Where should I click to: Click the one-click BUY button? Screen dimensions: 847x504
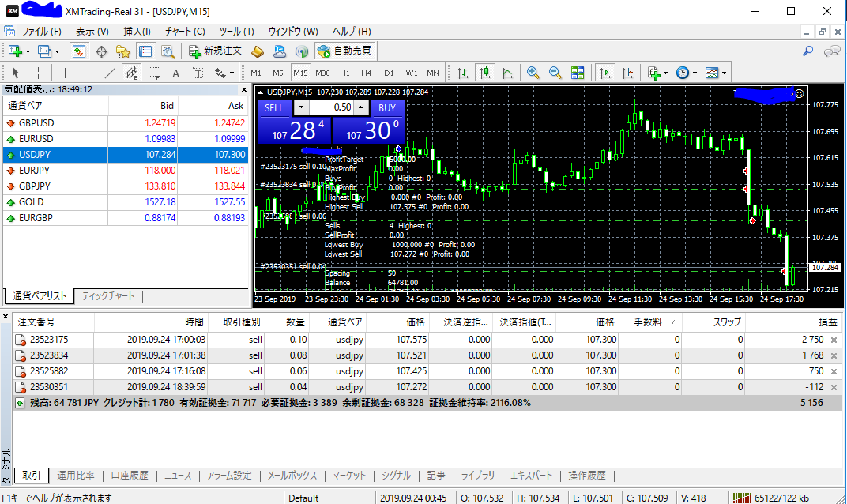click(x=387, y=108)
